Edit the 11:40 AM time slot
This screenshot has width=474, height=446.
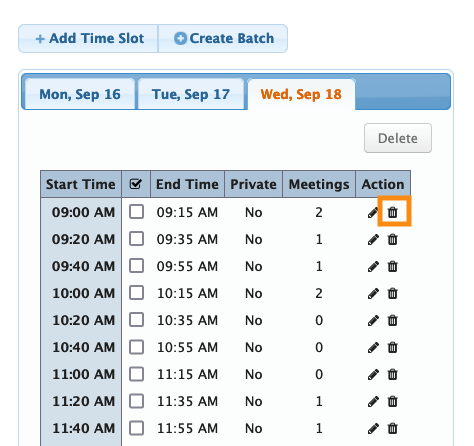[x=373, y=428]
